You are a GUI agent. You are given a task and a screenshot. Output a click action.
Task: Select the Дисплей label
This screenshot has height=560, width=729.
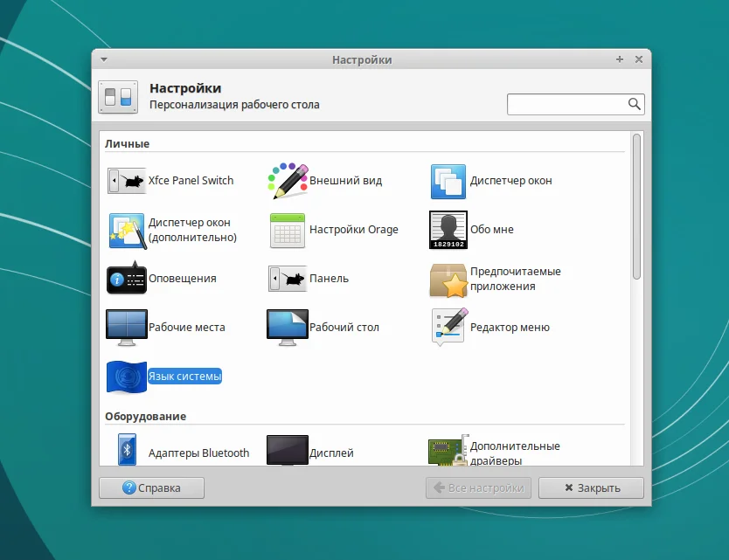click(331, 453)
